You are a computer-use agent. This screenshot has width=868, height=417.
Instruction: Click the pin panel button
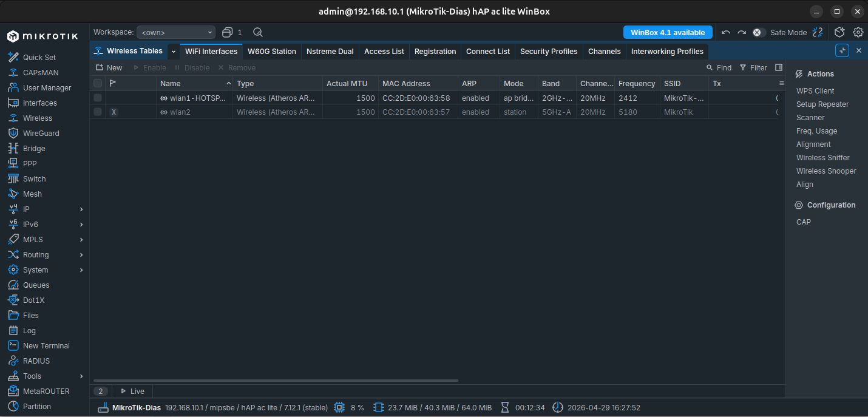pyautogui.click(x=842, y=51)
